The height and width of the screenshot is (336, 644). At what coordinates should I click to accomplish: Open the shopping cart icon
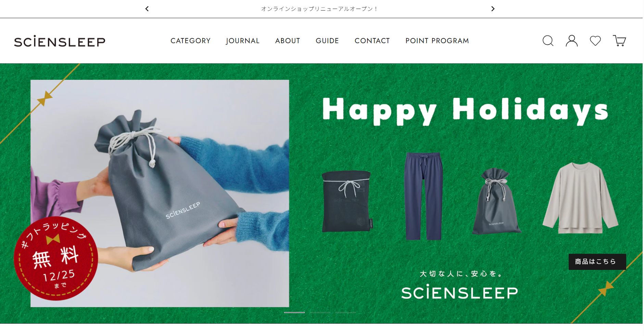(619, 41)
